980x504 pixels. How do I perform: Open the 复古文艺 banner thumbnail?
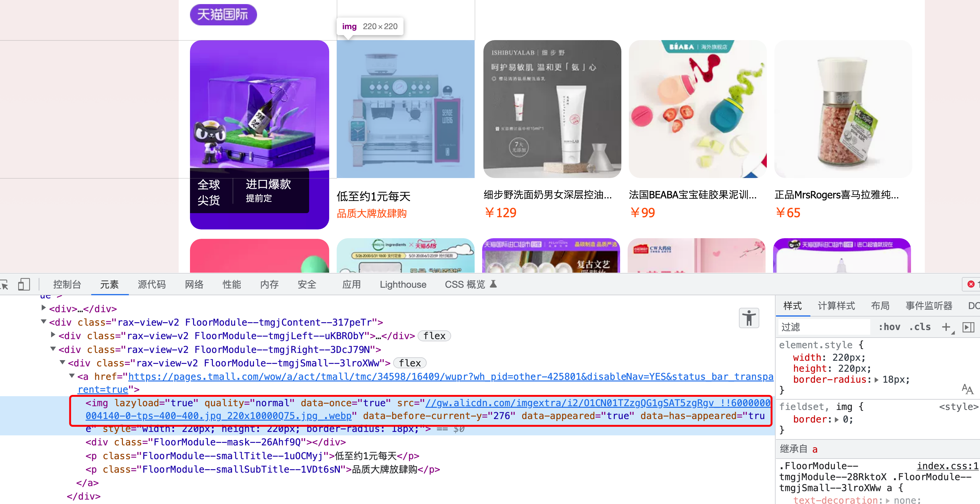pos(551,256)
